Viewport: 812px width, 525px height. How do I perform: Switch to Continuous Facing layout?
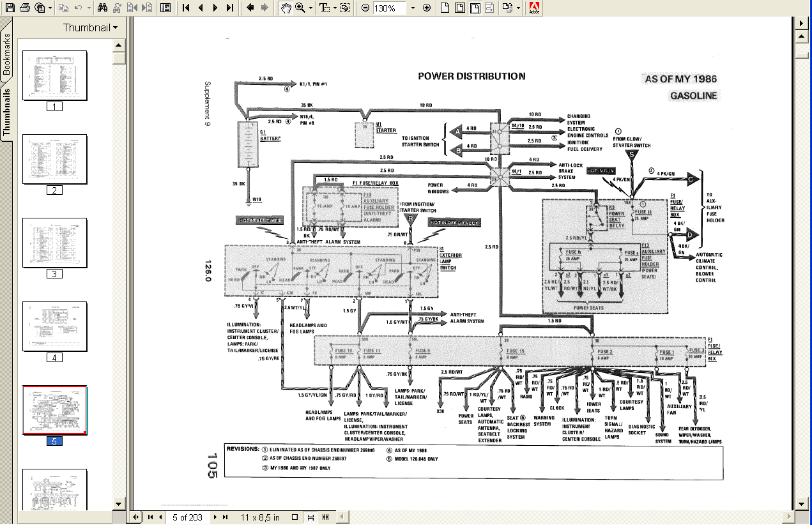tap(325, 517)
